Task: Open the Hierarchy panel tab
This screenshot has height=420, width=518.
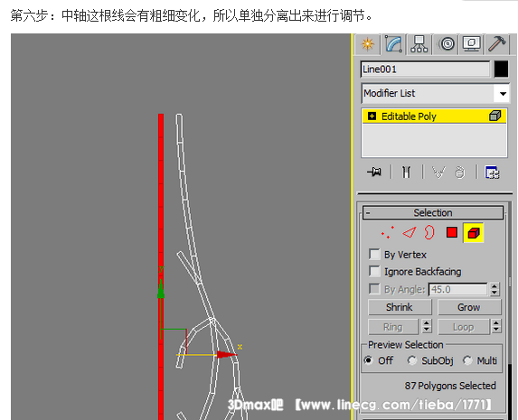Action: coord(419,44)
